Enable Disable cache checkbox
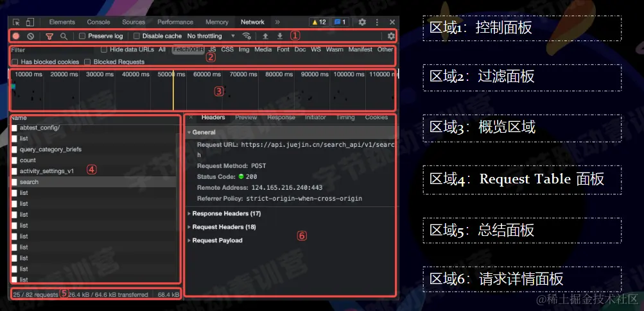Viewport: 644px width, 311px height. coord(137,36)
